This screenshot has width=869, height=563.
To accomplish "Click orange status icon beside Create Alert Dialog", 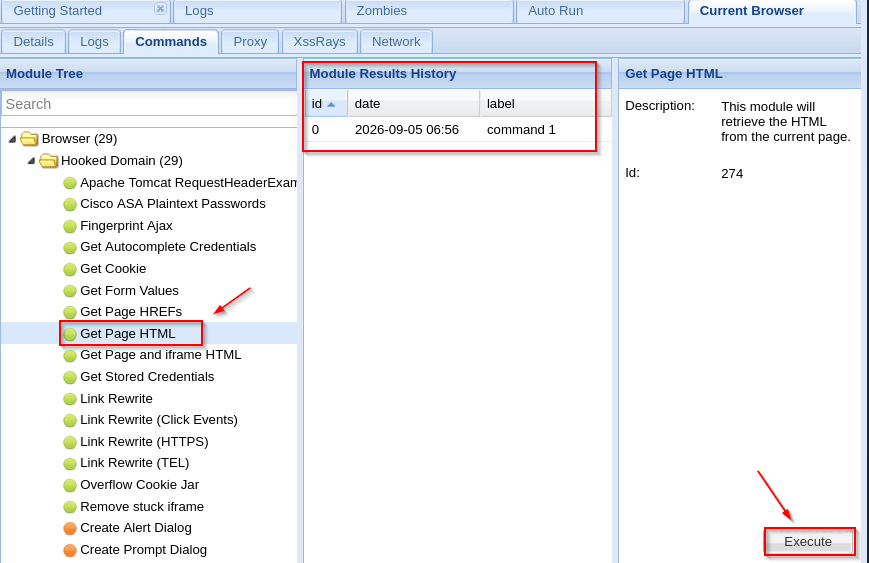I will click(70, 529).
